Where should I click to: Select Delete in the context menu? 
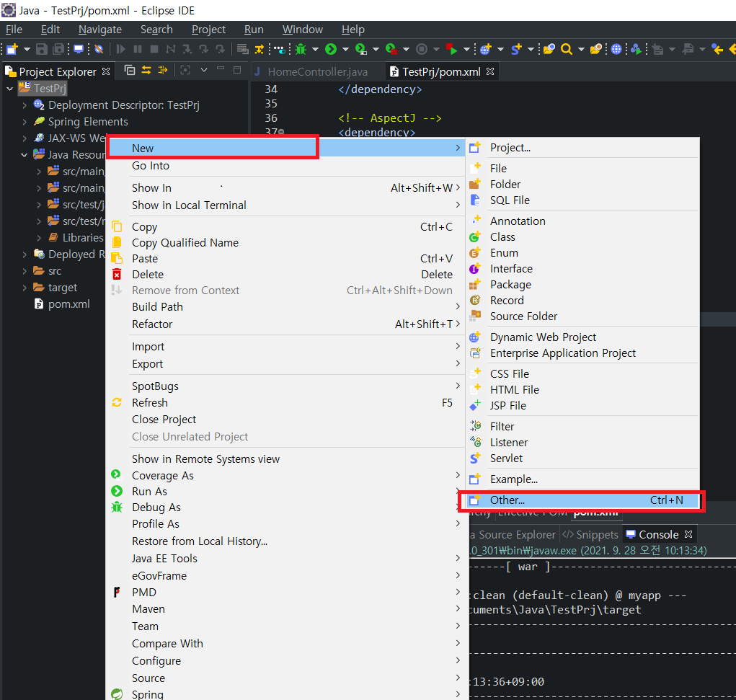pos(286,275)
